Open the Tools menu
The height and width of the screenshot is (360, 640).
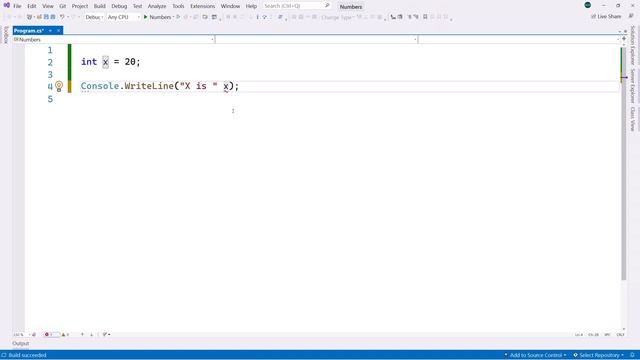tap(178, 6)
